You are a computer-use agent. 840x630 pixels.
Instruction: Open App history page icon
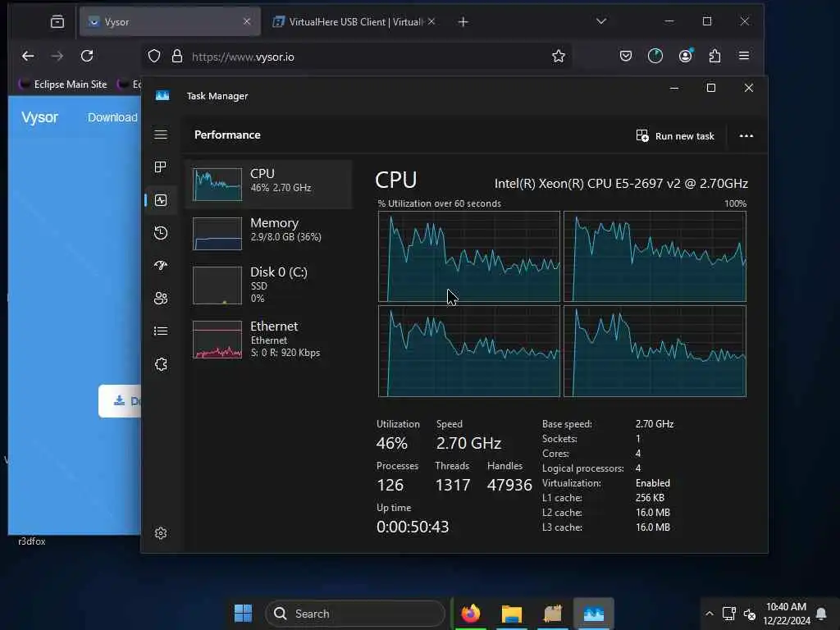click(x=161, y=233)
